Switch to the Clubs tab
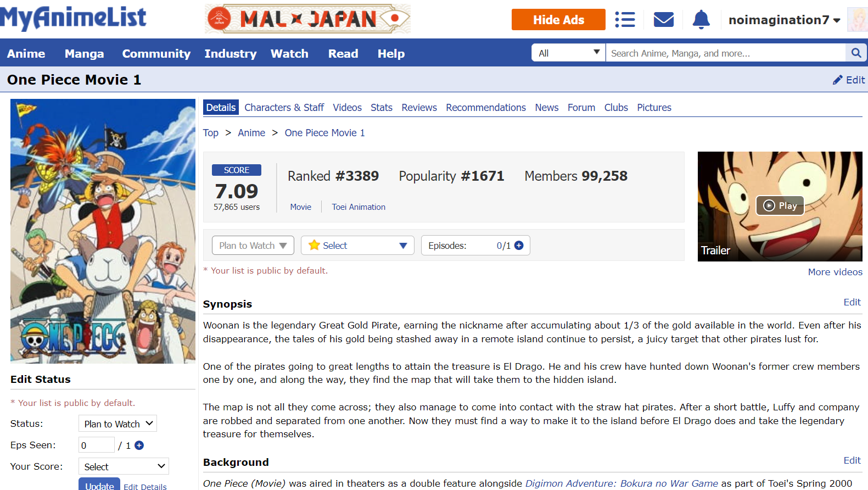Image resolution: width=868 pixels, height=490 pixels. point(616,108)
